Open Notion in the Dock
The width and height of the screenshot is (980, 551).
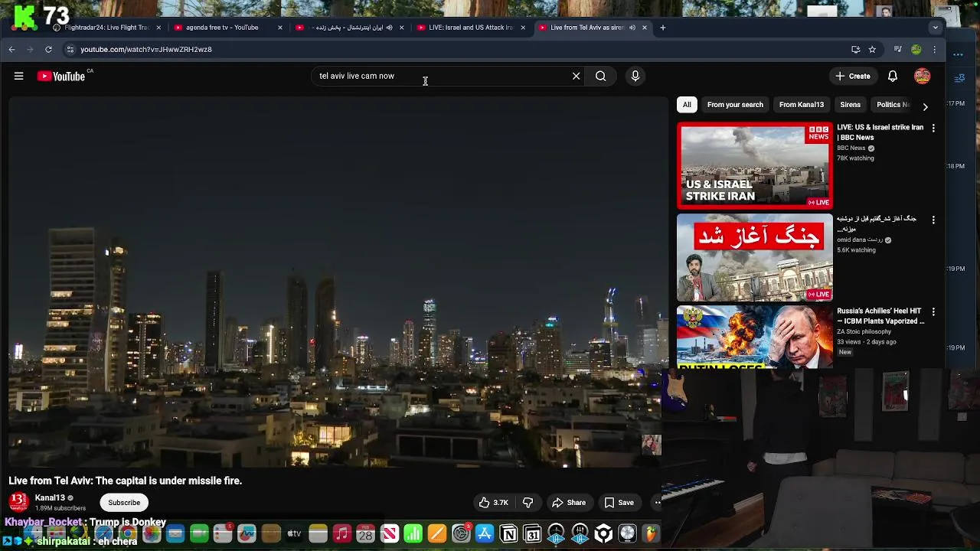508,533
